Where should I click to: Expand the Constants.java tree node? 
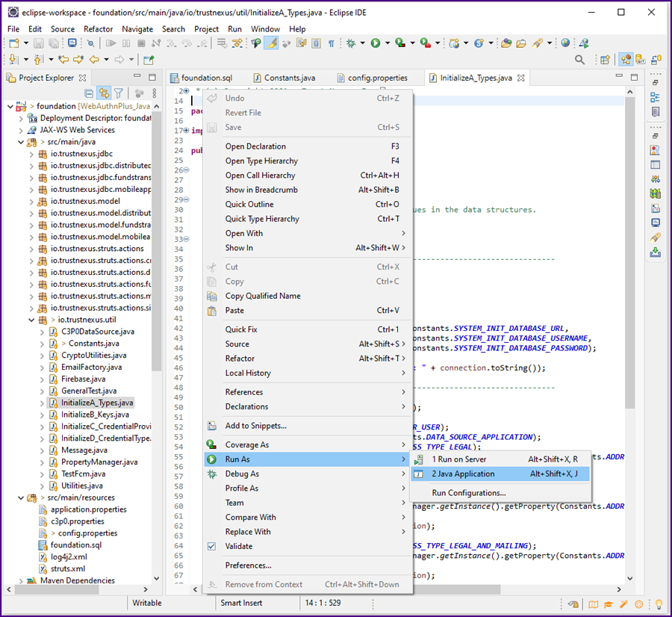point(42,344)
